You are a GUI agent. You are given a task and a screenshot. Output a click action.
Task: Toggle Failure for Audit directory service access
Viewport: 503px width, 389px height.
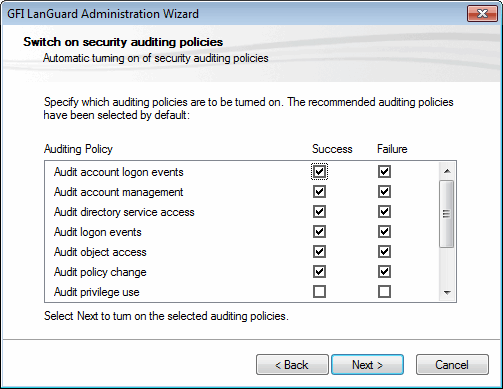click(x=384, y=212)
